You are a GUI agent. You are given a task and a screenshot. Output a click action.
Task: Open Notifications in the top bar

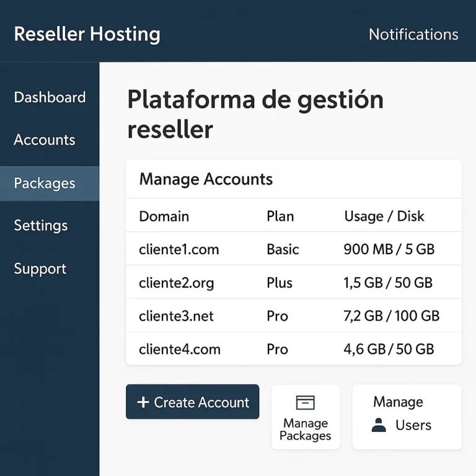point(413,34)
